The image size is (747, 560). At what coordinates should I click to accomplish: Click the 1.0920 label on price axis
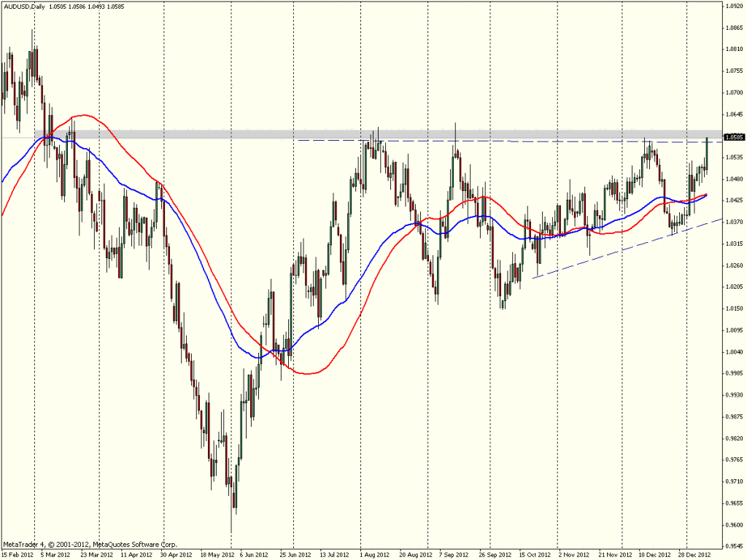click(x=734, y=7)
